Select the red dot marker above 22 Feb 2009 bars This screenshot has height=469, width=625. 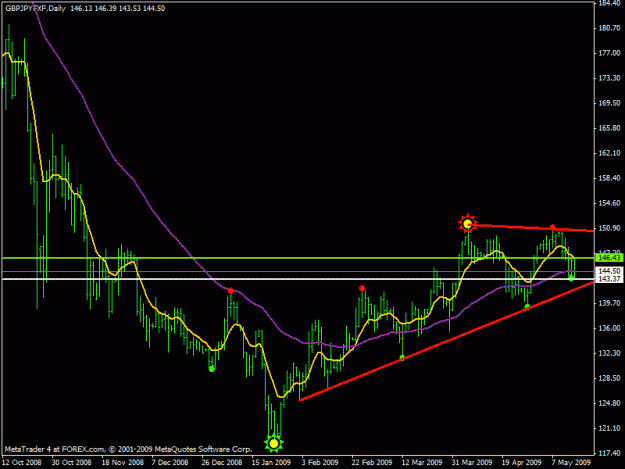362,288
